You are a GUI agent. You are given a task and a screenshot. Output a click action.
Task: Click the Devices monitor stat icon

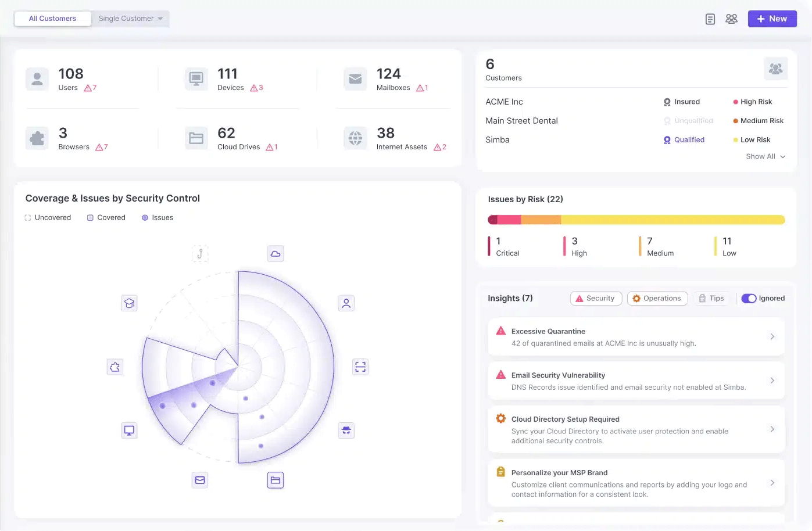coord(196,79)
